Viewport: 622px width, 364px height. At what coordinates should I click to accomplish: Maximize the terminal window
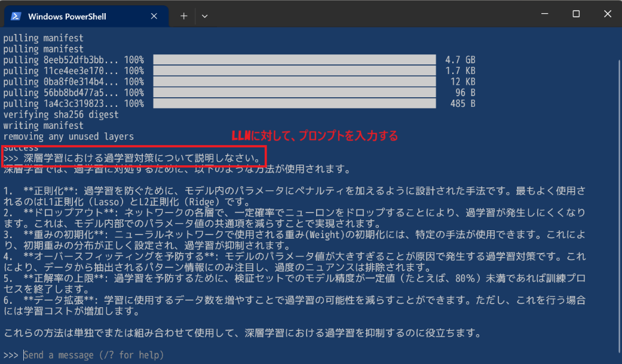(x=576, y=14)
